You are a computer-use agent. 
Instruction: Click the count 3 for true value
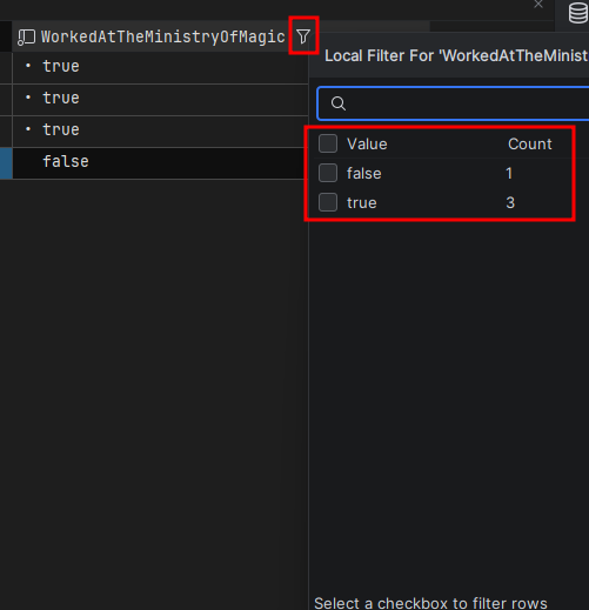510,203
